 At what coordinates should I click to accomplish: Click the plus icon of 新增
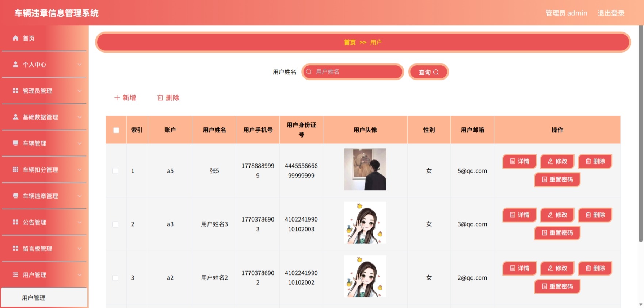pos(117,97)
